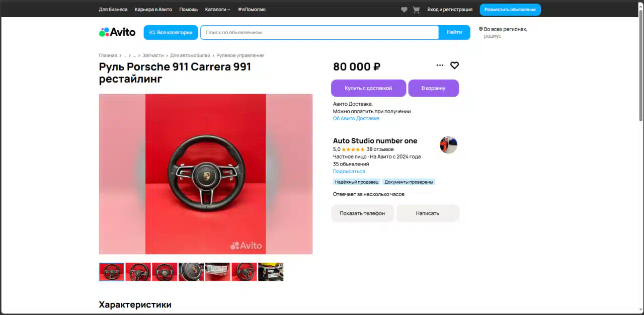
Task: Click the location pin for all regions
Action: pyautogui.click(x=481, y=29)
